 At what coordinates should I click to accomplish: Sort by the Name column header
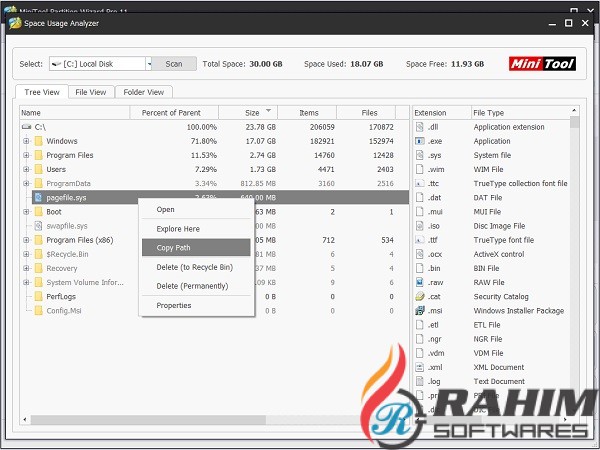(x=75, y=113)
